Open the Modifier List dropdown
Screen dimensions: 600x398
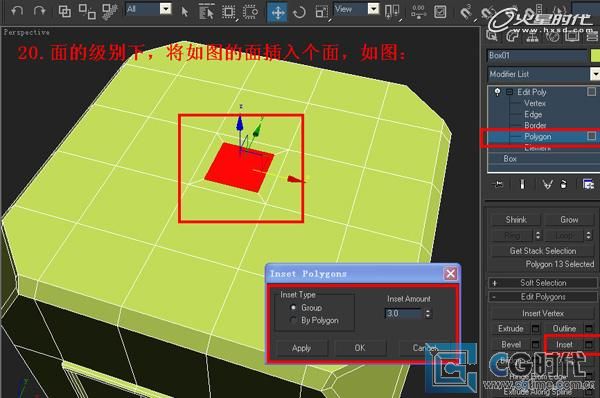(544, 74)
